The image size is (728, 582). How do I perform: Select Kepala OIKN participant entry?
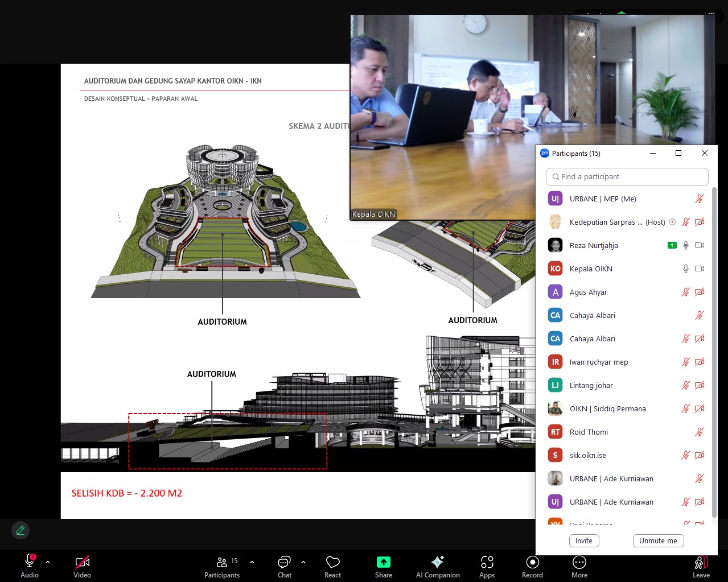click(x=591, y=269)
